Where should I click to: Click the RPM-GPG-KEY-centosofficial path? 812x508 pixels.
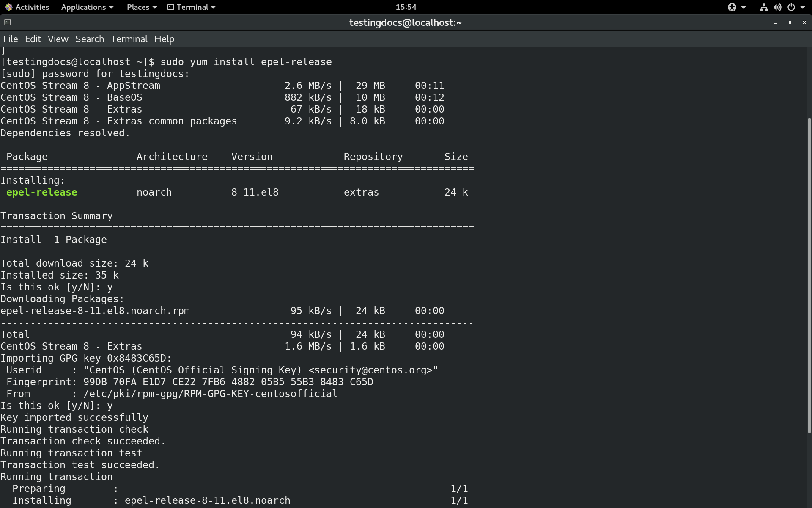(x=211, y=394)
